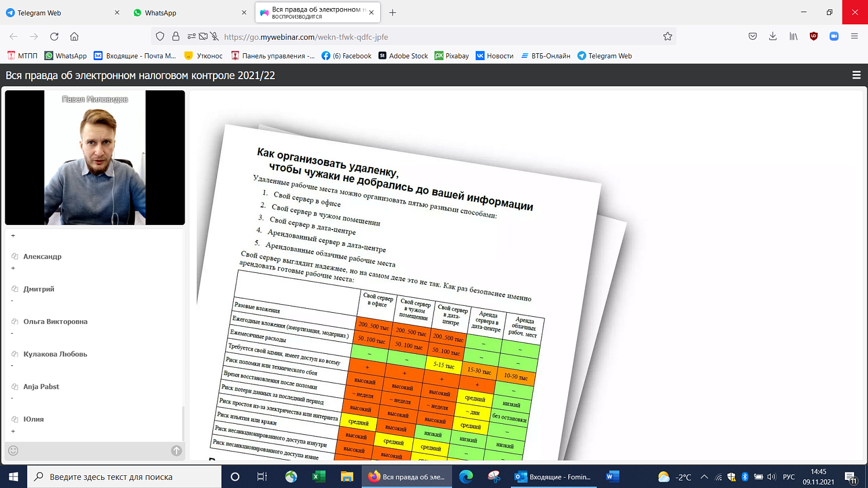Open the Pixabay bookmark

[452, 56]
